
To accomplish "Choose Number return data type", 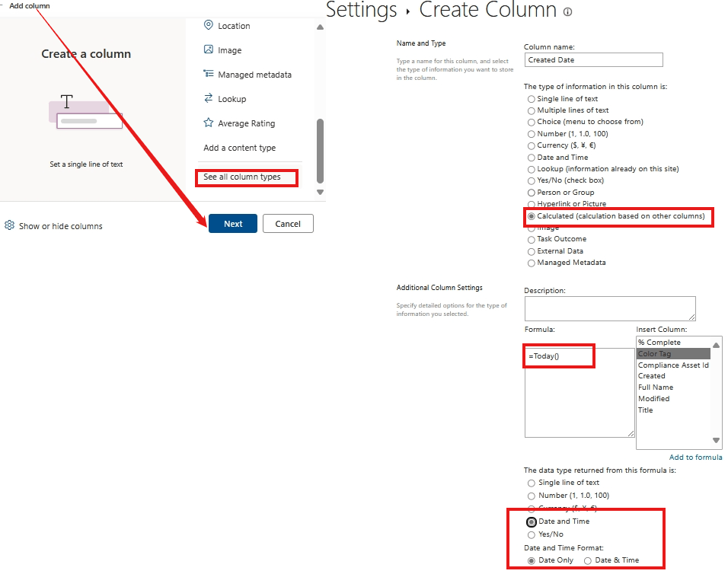I will tap(531, 496).
